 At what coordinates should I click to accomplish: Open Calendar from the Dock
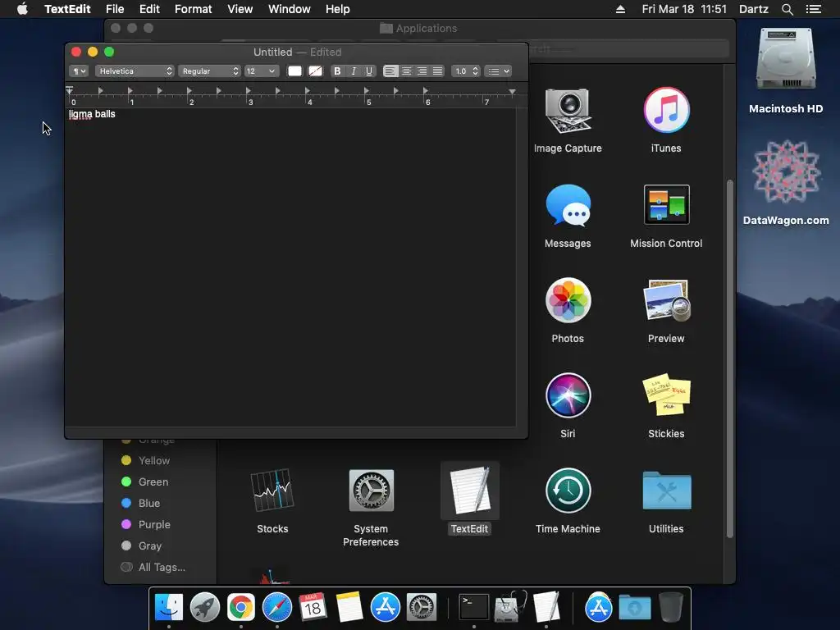313,608
